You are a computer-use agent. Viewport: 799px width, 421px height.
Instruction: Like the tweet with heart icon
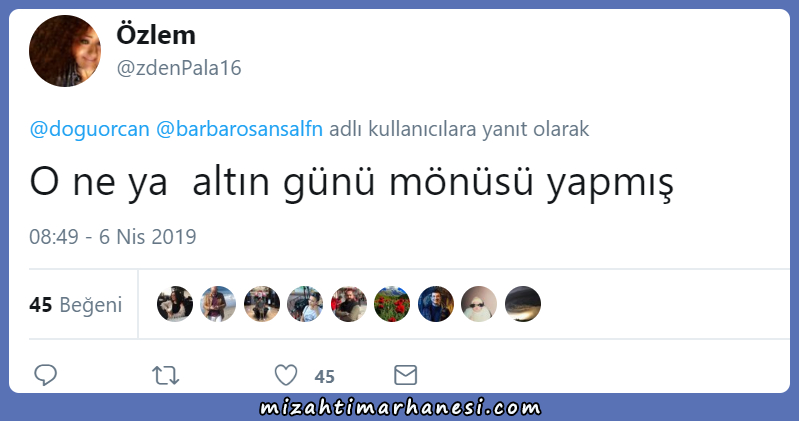click(286, 376)
